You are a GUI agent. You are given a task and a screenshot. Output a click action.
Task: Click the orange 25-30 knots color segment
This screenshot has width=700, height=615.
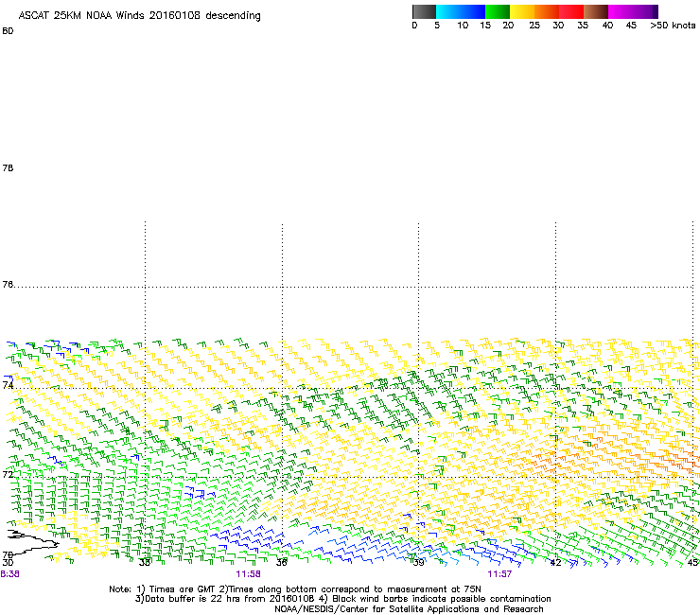[x=547, y=11]
